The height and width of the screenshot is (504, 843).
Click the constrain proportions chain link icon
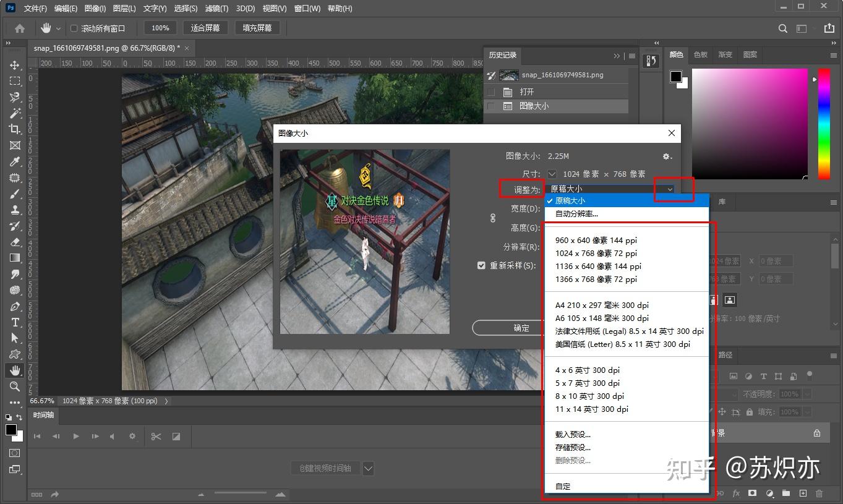coord(493,218)
